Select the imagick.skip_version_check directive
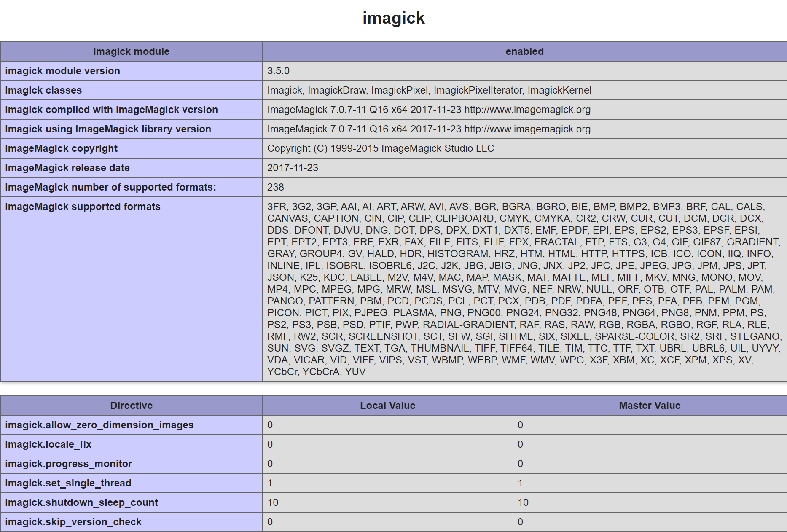 click(73, 522)
